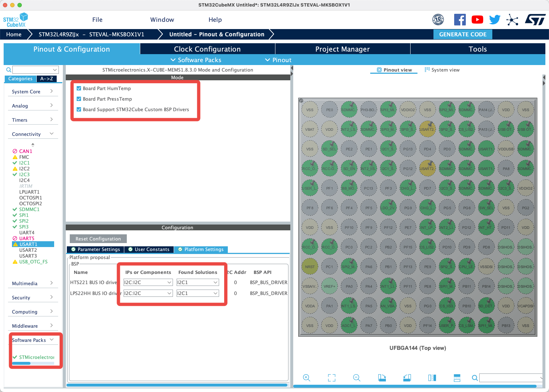The width and height of the screenshot is (549, 392).
Task: Expand the Analog category
Action: [x=33, y=106]
